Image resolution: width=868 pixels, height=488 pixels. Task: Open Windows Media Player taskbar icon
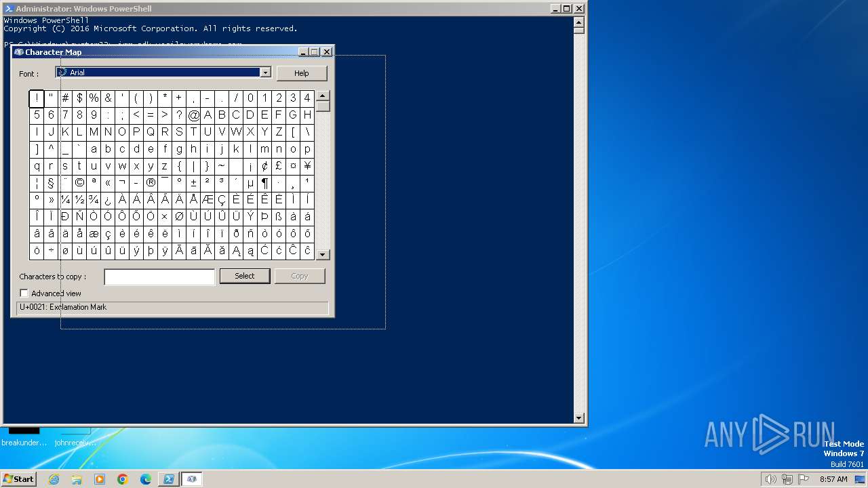100,479
